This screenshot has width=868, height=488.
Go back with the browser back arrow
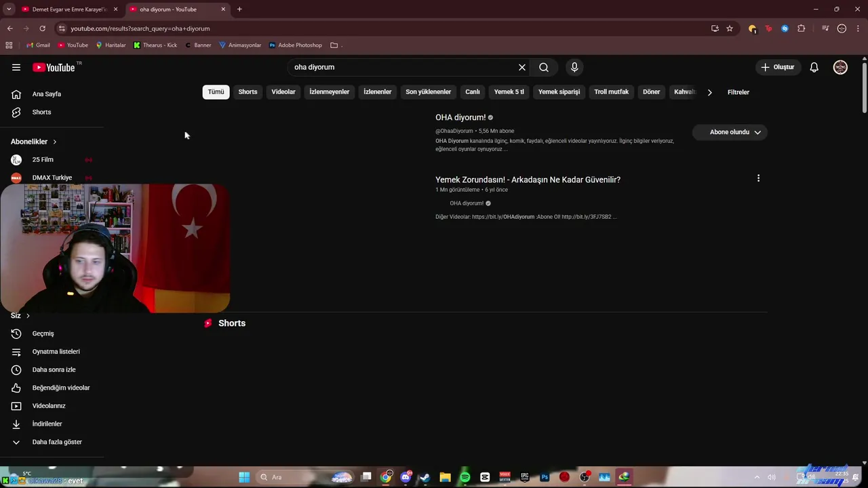coord(9,28)
